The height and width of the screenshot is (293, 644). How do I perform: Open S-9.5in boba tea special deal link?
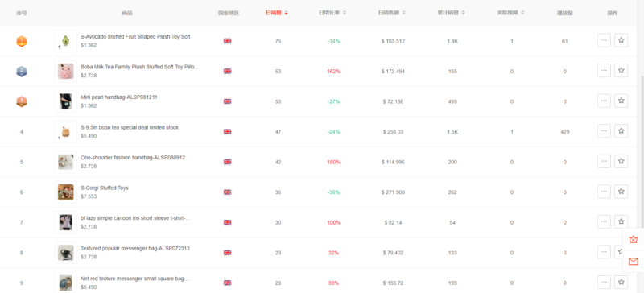click(130, 127)
